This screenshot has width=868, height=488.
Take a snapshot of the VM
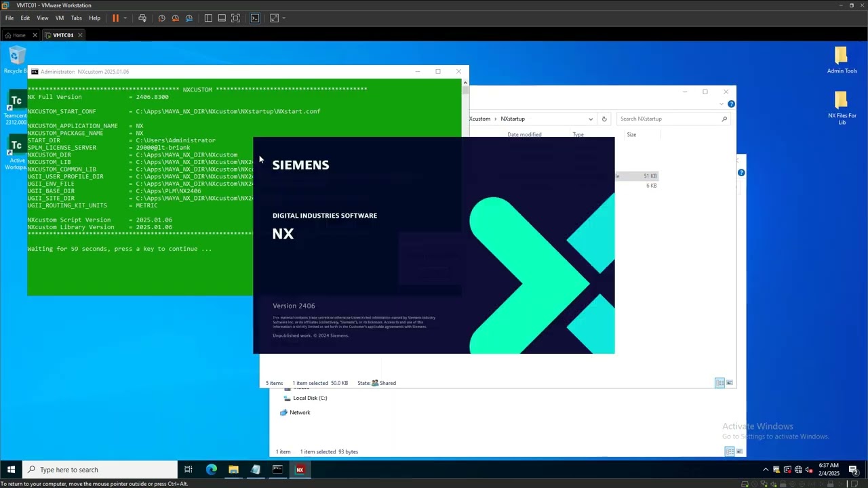161,18
